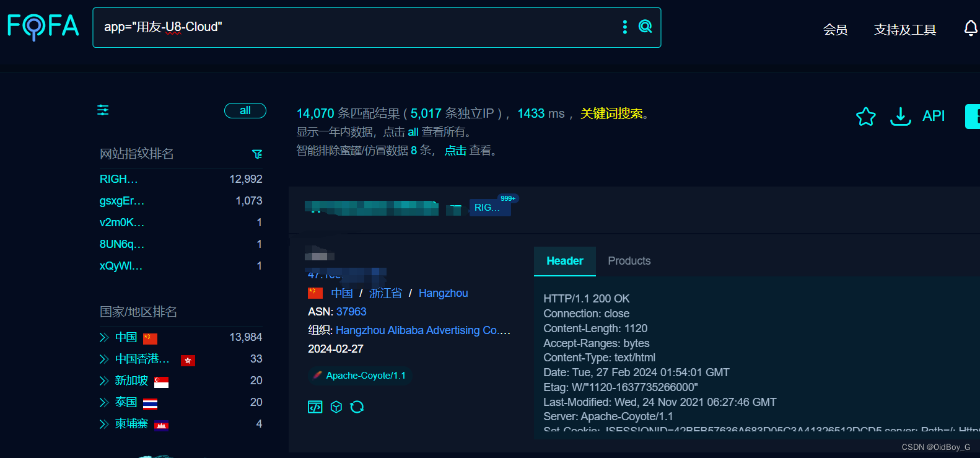The image size is (980, 458).
Task: Open the notification bell
Action: [970, 29]
